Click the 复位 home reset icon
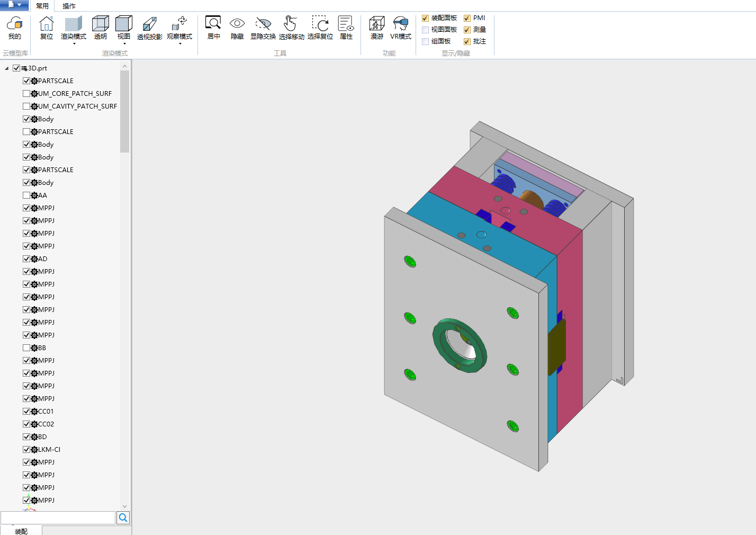The width and height of the screenshot is (756, 535). [47, 28]
